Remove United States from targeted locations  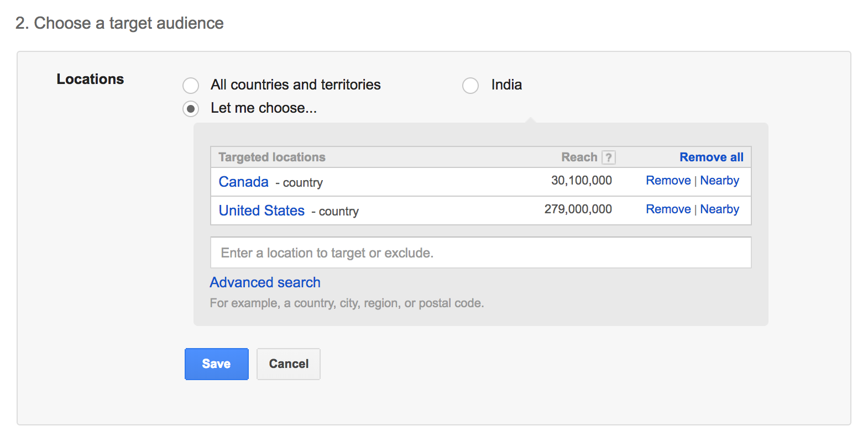(x=668, y=209)
